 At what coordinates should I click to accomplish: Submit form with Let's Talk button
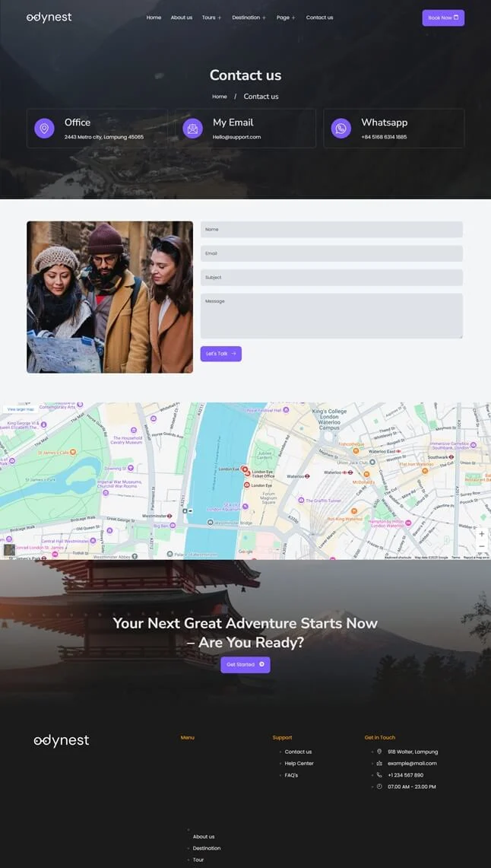coord(220,354)
